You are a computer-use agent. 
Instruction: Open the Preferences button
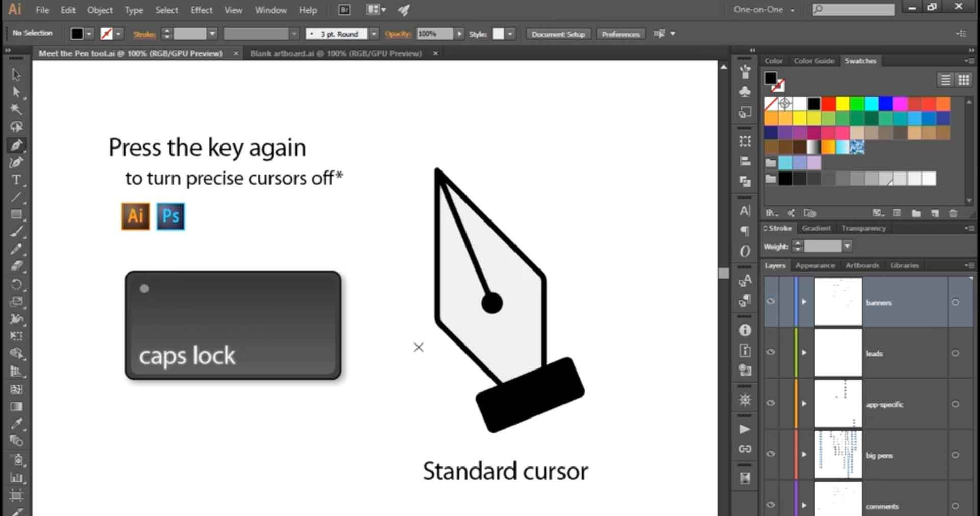coord(620,34)
